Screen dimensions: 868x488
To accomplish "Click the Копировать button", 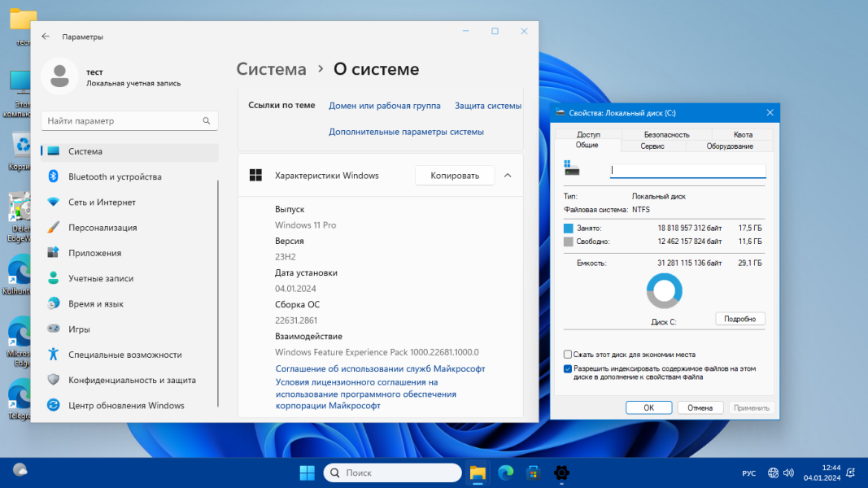I will pos(455,176).
